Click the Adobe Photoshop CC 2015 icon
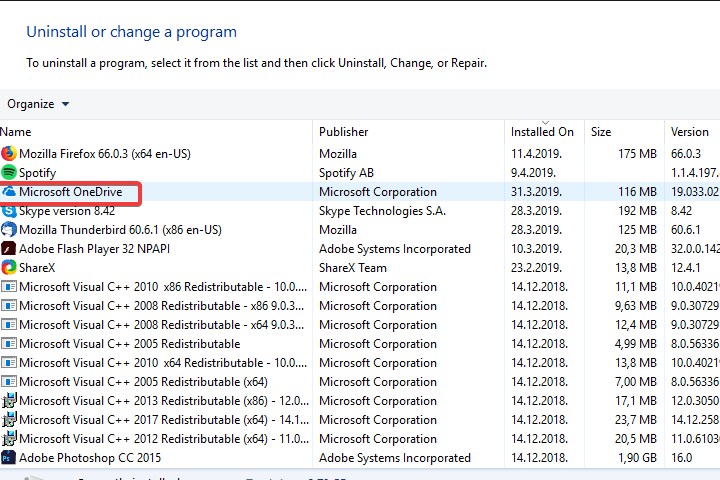 point(9,457)
